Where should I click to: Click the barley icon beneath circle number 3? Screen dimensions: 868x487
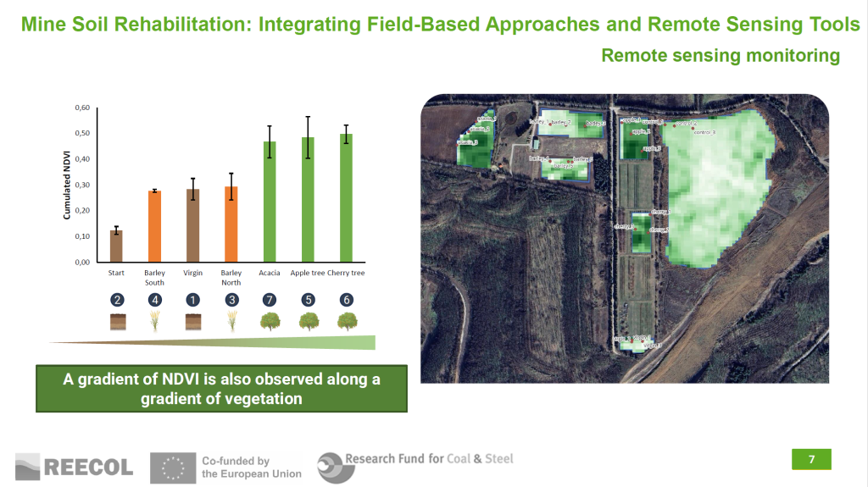click(231, 321)
